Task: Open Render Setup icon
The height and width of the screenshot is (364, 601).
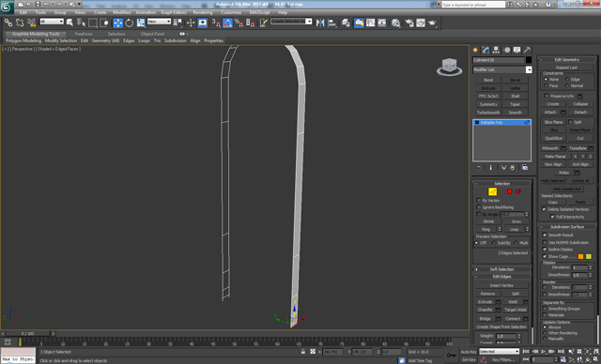Action: pos(409,23)
